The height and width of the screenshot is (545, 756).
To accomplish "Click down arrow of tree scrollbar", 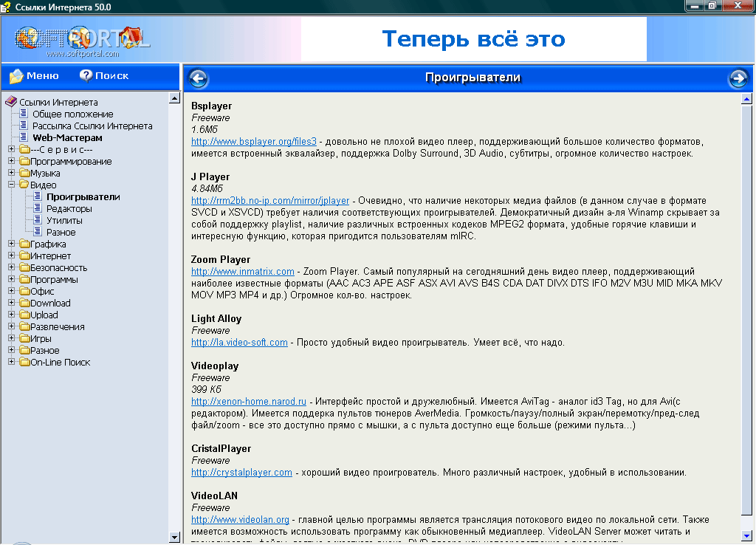I will click(x=174, y=537).
